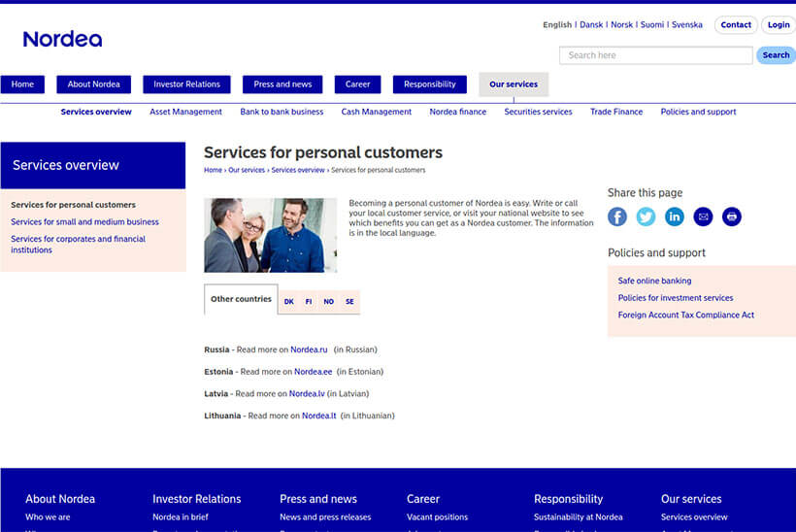Open News and press releases footer link
Screen dimensions: 796x532
click(325, 517)
